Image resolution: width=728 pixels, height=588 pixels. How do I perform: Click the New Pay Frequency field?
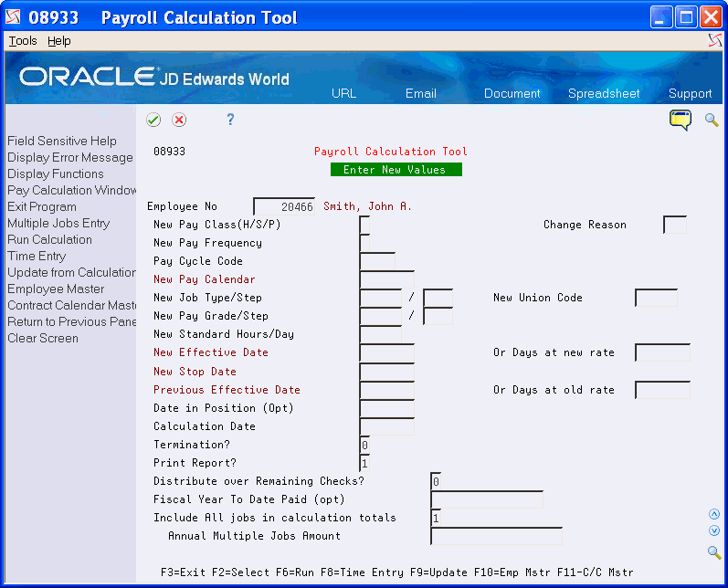[365, 243]
